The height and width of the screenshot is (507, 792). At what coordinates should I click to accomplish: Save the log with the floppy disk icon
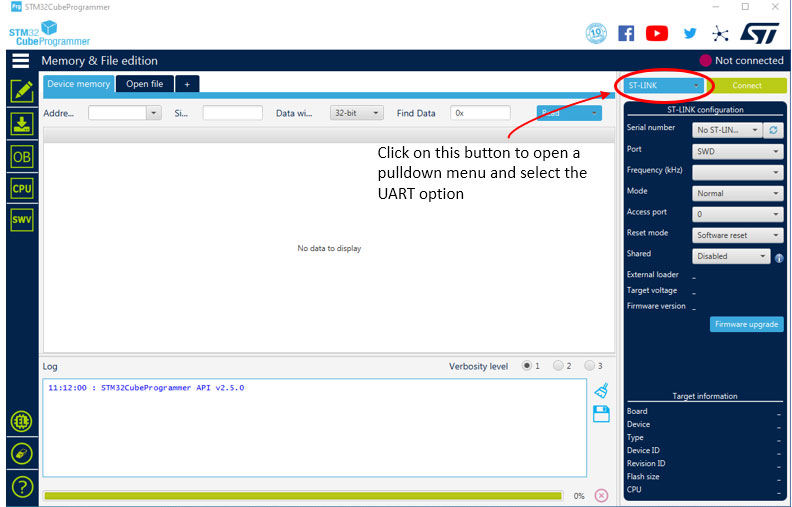click(601, 414)
